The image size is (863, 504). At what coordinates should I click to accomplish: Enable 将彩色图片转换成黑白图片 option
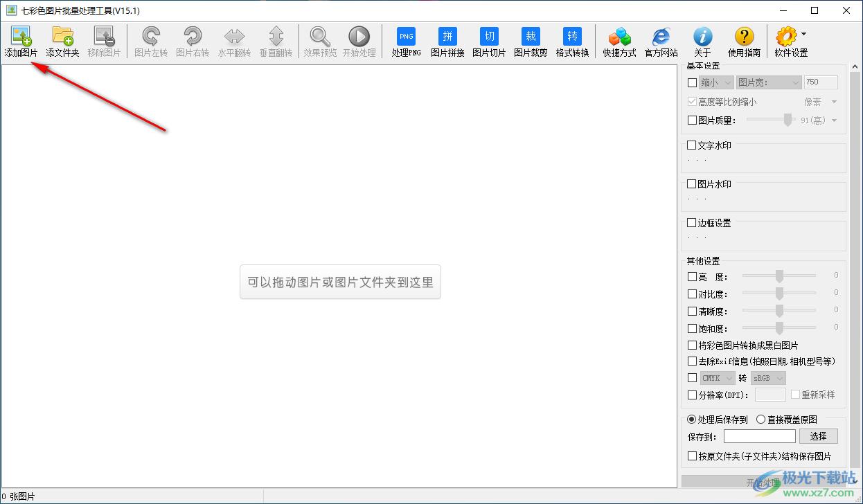point(692,345)
